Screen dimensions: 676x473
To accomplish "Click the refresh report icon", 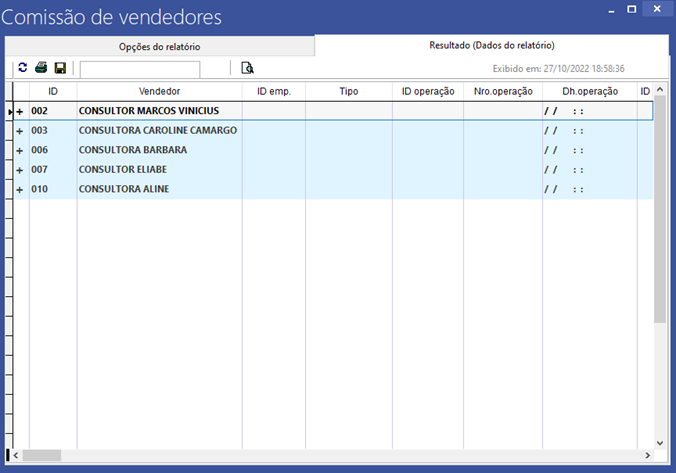I will pos(23,68).
